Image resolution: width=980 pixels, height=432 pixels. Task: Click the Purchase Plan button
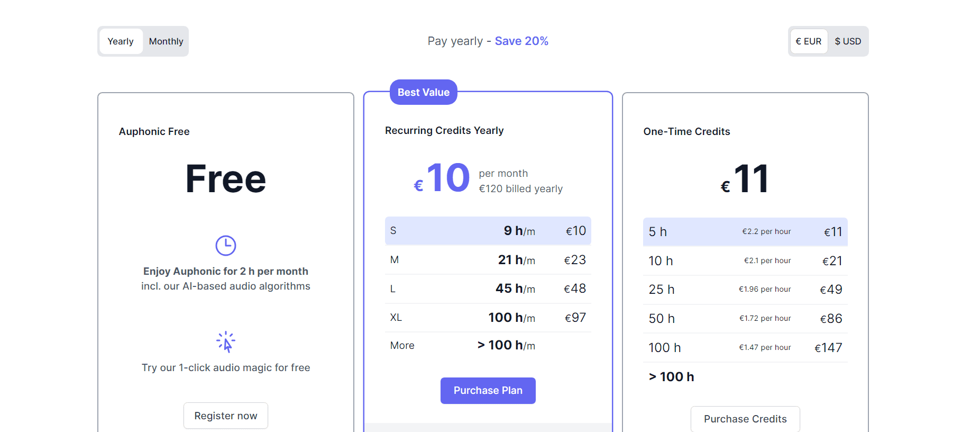coord(488,391)
